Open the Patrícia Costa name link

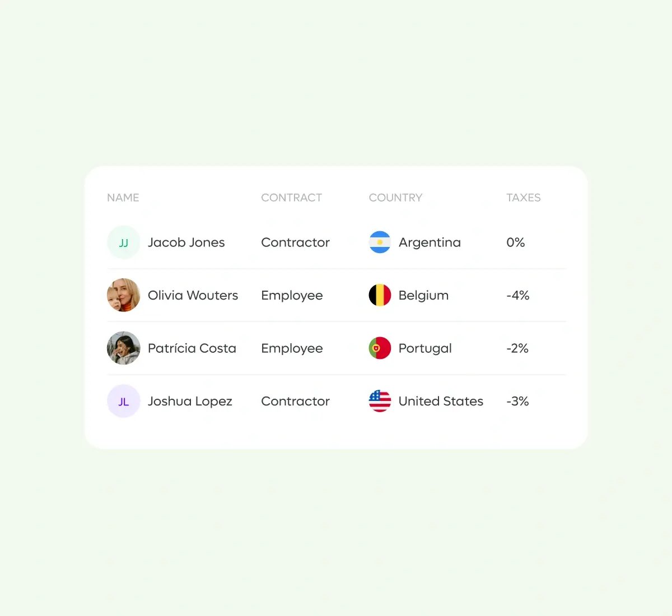pyautogui.click(x=192, y=348)
